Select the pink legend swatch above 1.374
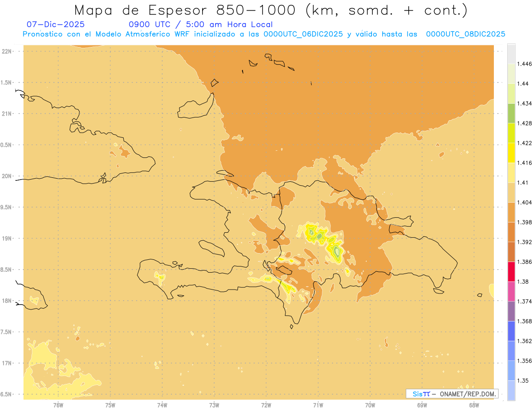The image size is (532, 411). click(x=511, y=291)
